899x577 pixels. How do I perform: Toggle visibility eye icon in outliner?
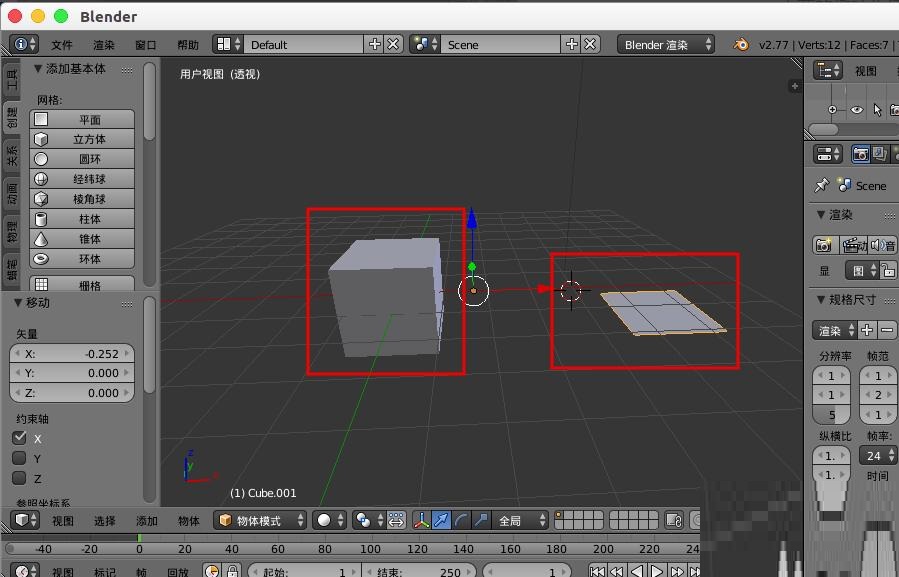pyautogui.click(x=857, y=110)
